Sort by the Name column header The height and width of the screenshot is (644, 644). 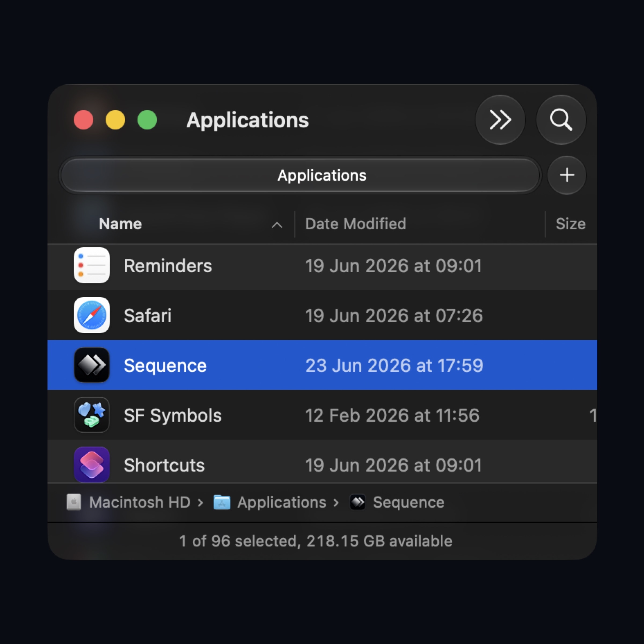pyautogui.click(x=120, y=224)
